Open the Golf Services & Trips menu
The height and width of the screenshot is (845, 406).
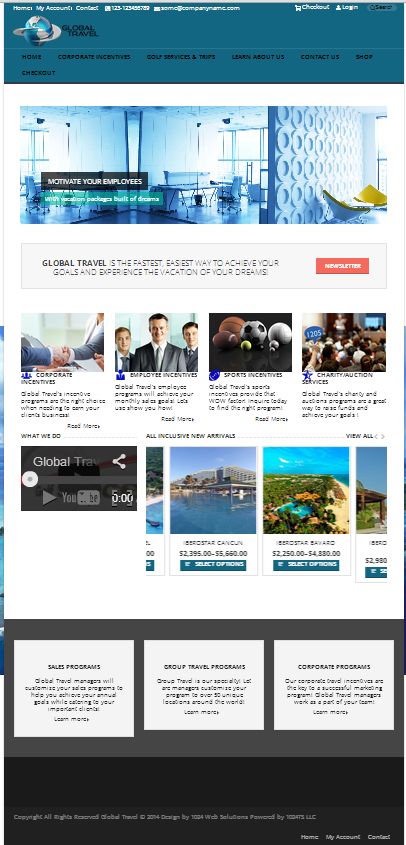pyautogui.click(x=181, y=57)
